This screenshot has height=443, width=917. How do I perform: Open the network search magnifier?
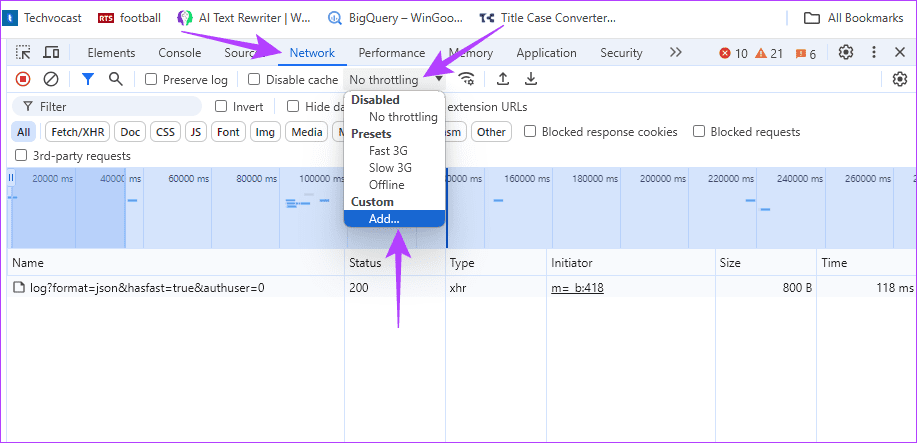pyautogui.click(x=116, y=79)
